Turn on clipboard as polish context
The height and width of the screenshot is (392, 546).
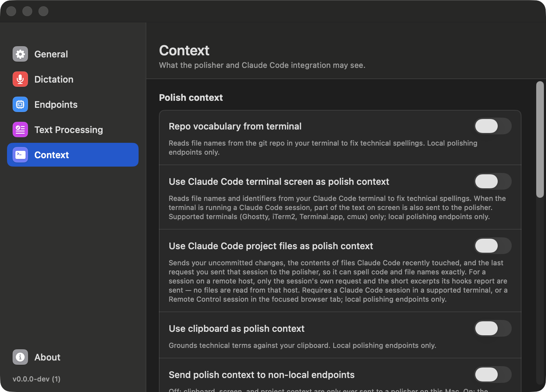coord(493,328)
